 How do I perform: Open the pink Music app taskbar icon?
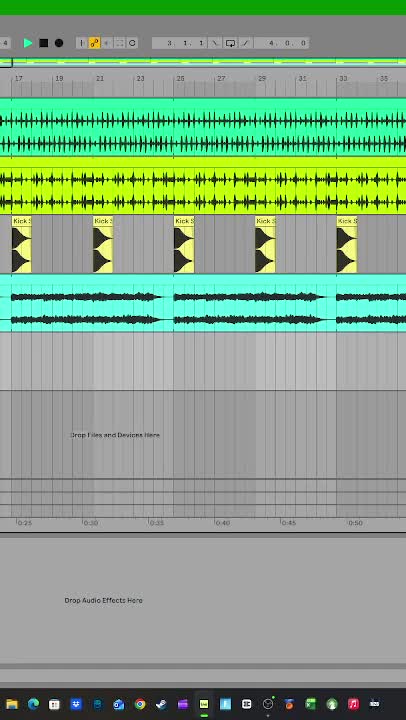tap(353, 704)
